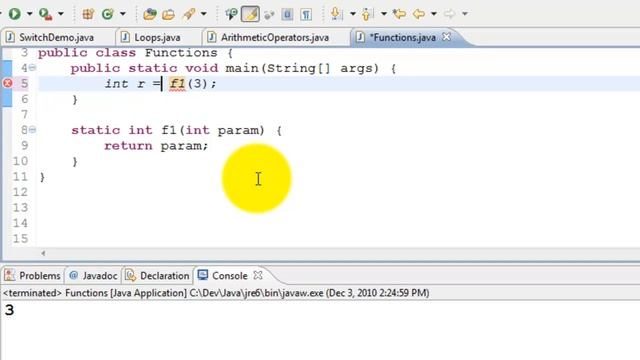This screenshot has height=360, width=640.
Task: Click the Open Task folder icon
Action: tap(168, 14)
